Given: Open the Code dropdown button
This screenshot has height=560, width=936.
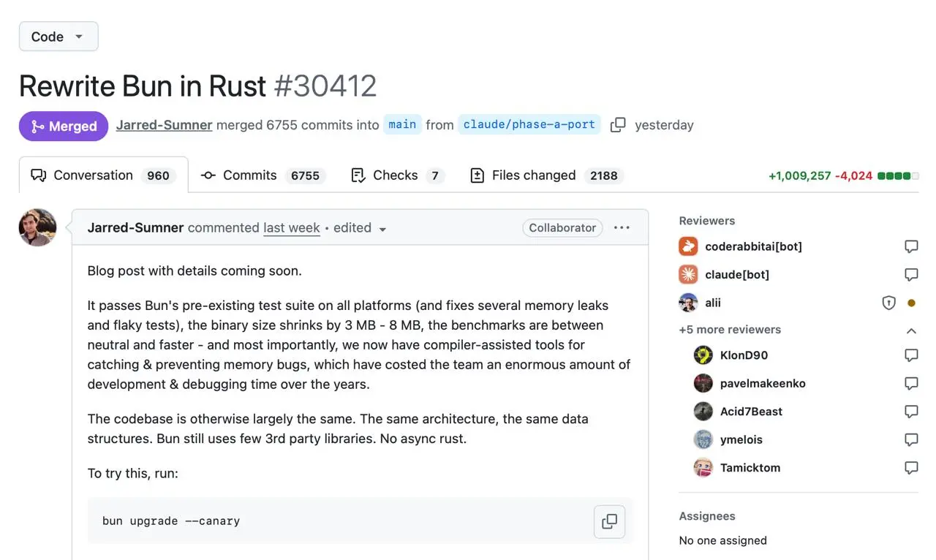Looking at the screenshot, I should 58,37.
